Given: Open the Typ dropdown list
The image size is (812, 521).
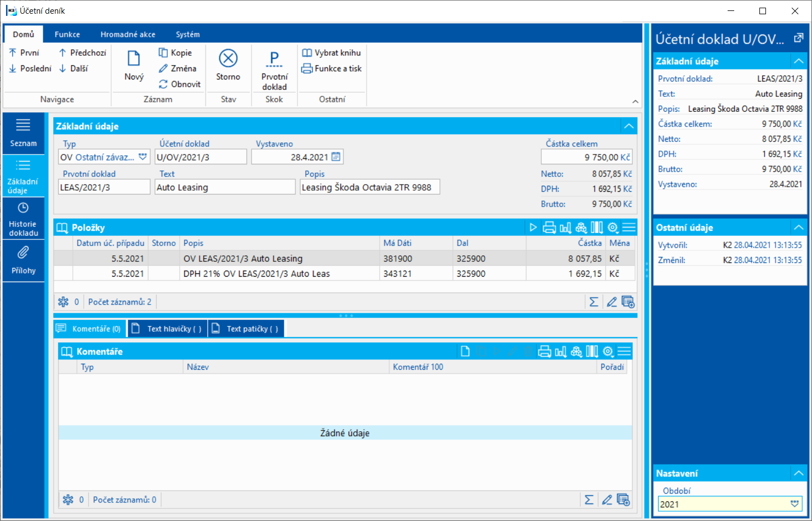Looking at the screenshot, I should (x=143, y=157).
